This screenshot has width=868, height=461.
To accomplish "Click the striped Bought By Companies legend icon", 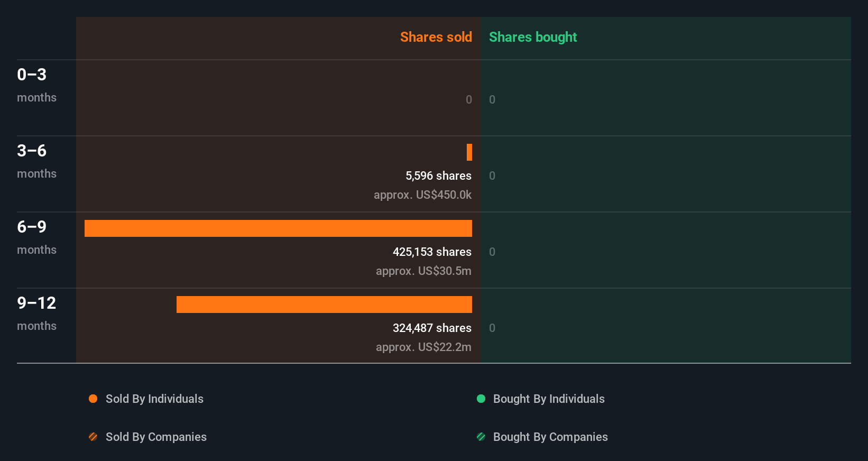I will (481, 437).
